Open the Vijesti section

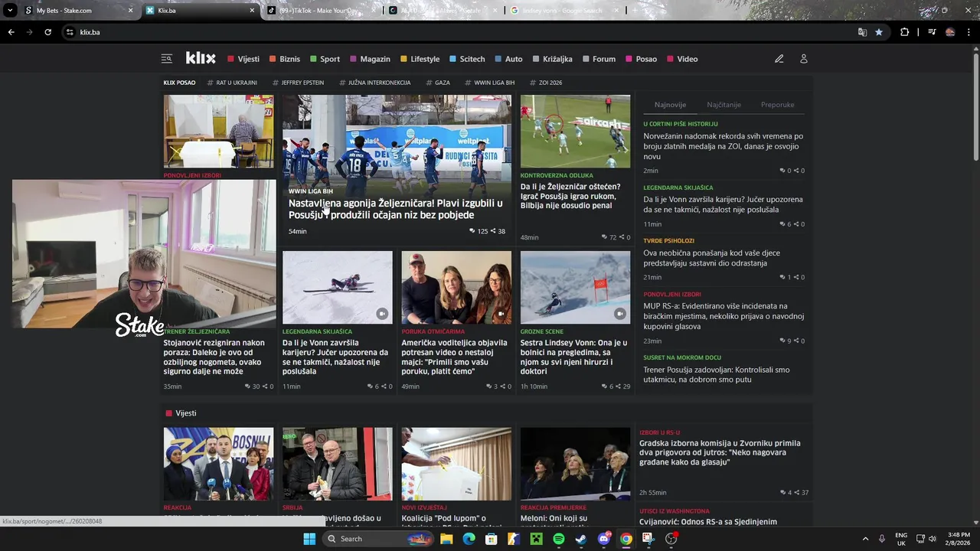243,59
